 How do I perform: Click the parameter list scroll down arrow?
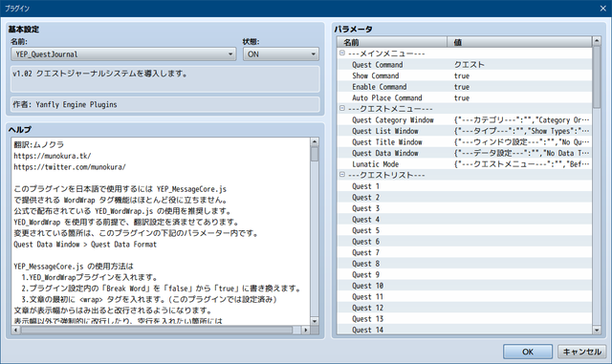pyautogui.click(x=597, y=330)
